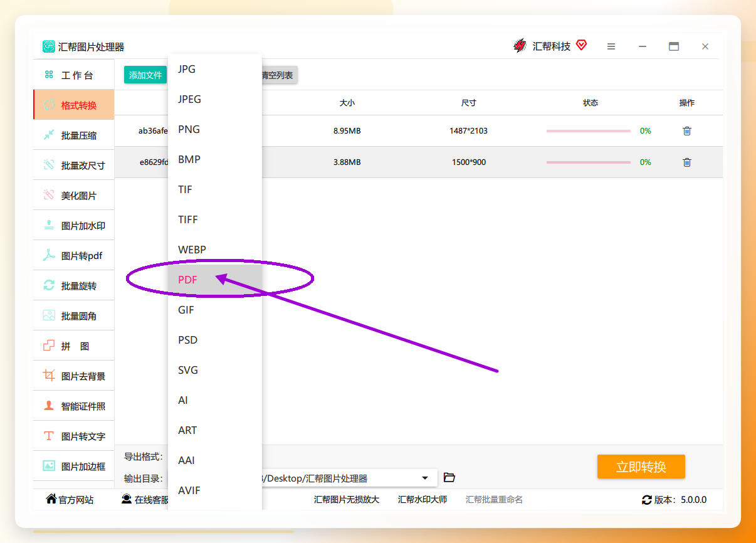
Task: Click the 汇帮科技 brand logo
Action: (x=520, y=46)
